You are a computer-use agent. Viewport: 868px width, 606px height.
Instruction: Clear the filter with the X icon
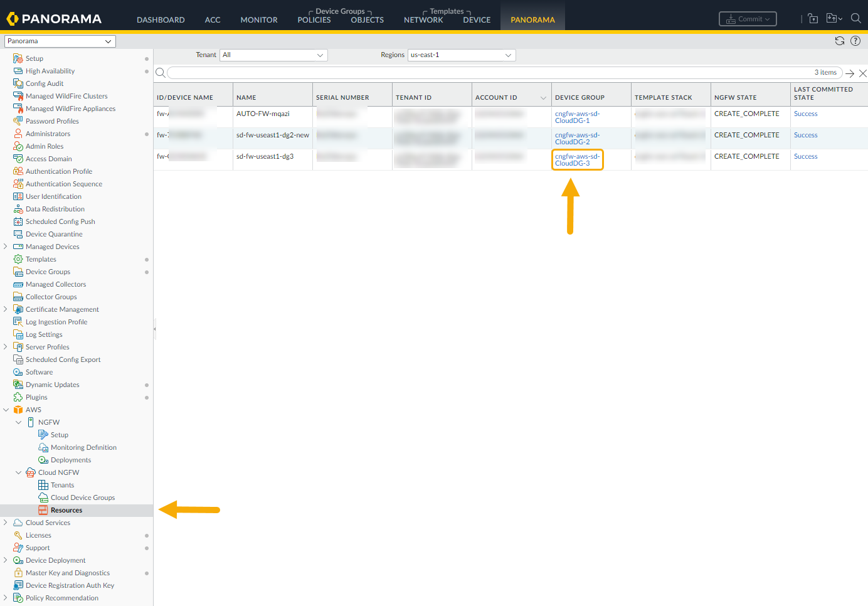[x=862, y=73]
